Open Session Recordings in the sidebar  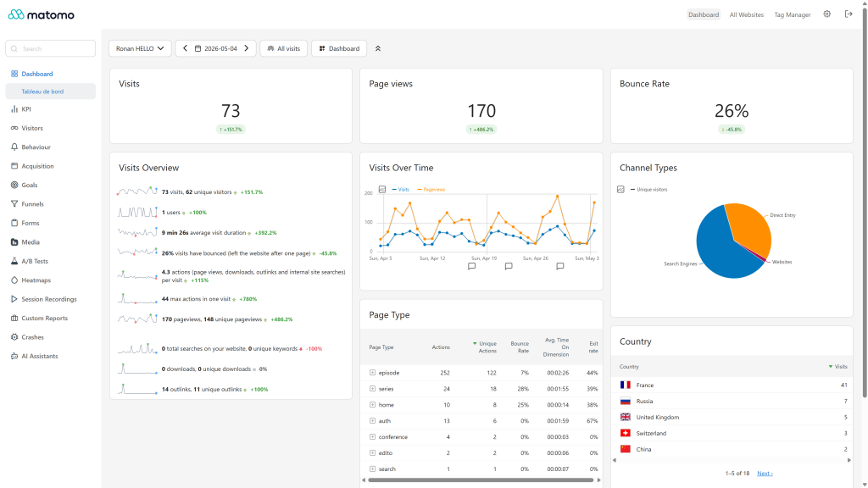point(48,299)
